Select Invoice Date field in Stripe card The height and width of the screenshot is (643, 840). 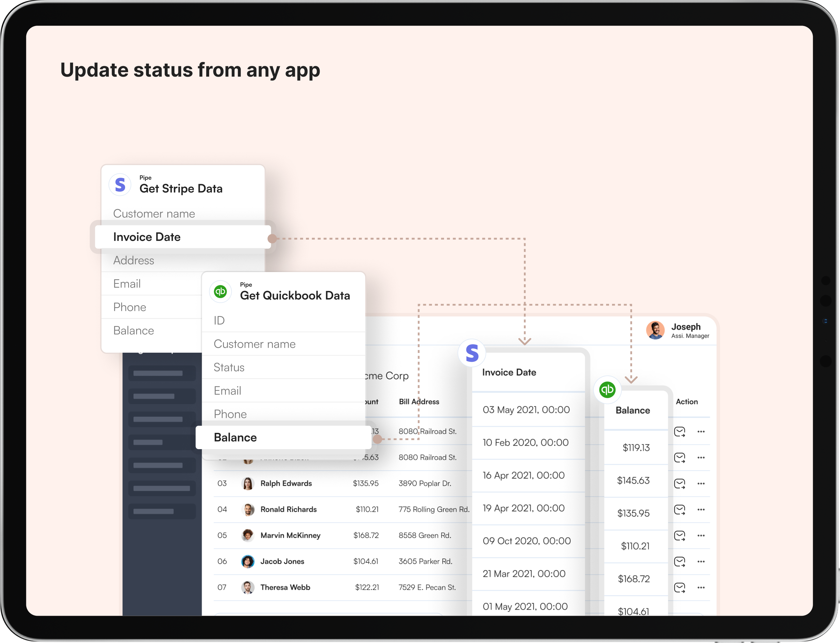183,237
